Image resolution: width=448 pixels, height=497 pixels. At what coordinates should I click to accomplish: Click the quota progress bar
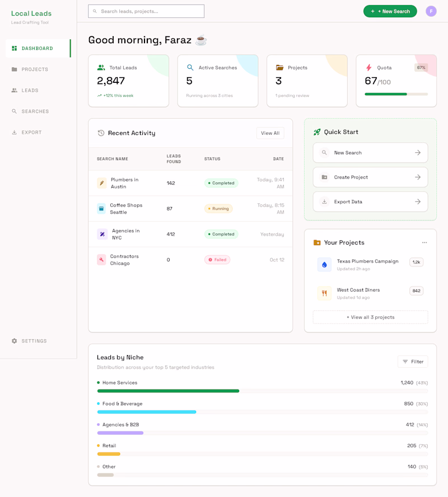(396, 94)
